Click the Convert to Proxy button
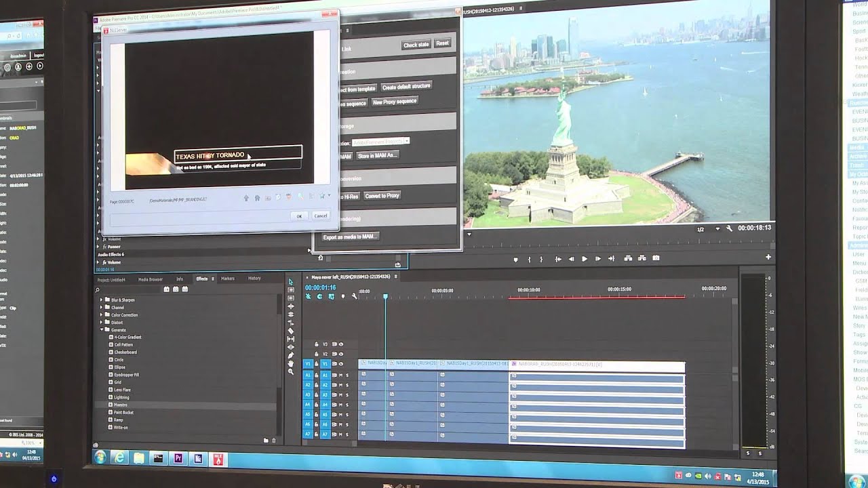Viewport: 868px width, 488px height. [x=382, y=196]
